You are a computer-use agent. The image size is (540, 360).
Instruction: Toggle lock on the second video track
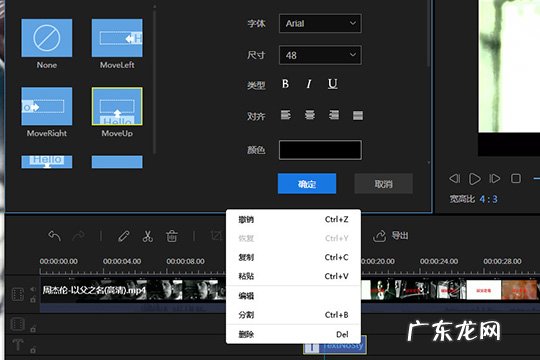pos(33,329)
